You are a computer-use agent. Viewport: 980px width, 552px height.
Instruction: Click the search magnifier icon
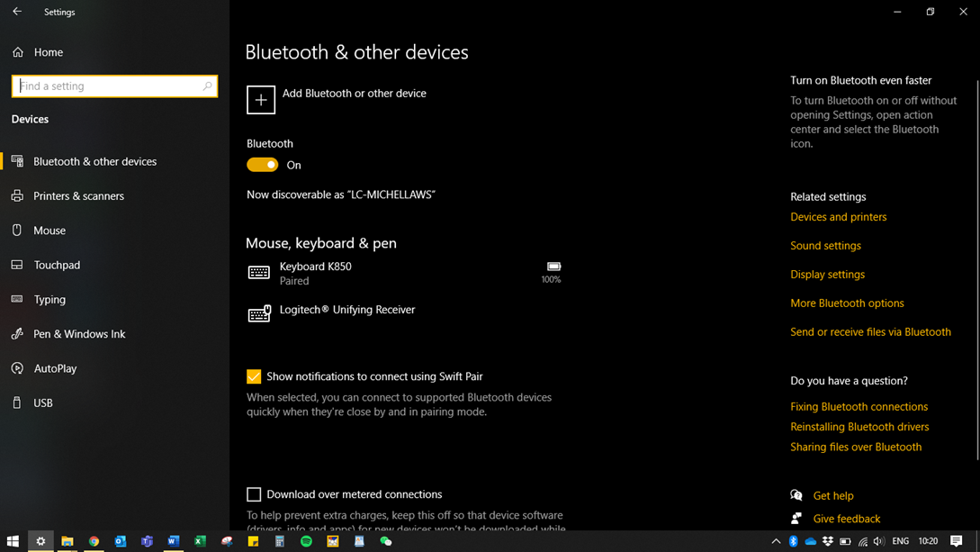pyautogui.click(x=207, y=86)
